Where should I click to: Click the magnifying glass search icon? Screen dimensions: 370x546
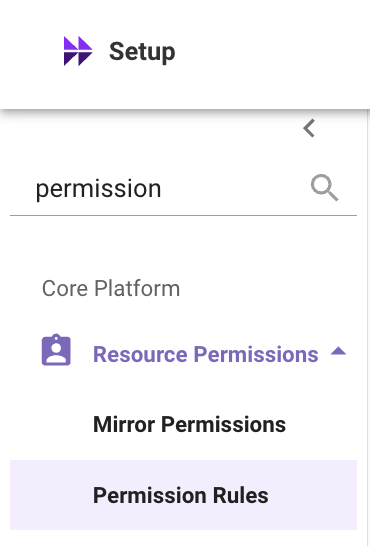(324, 188)
